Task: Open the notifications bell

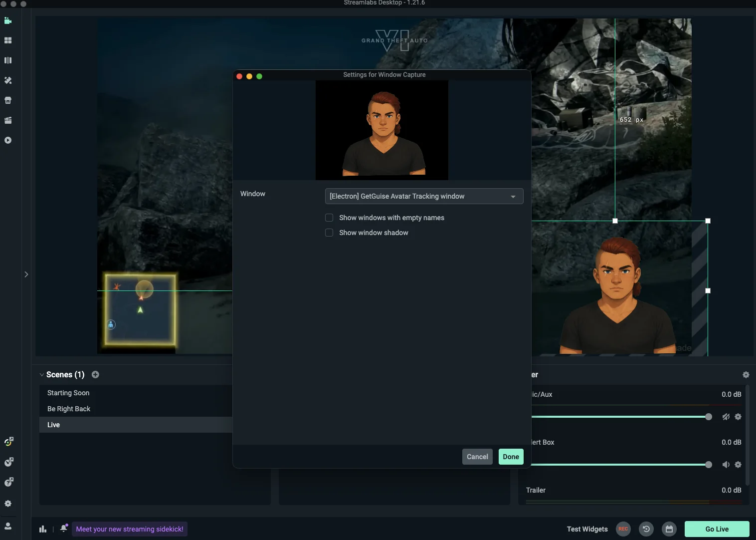Action: click(x=64, y=528)
